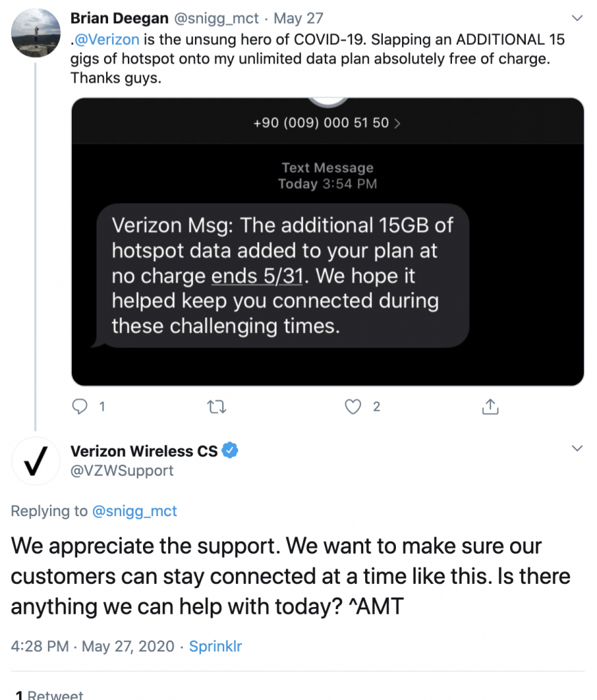Open the May 27 tweet date link
597x700 pixels.
(298, 18)
